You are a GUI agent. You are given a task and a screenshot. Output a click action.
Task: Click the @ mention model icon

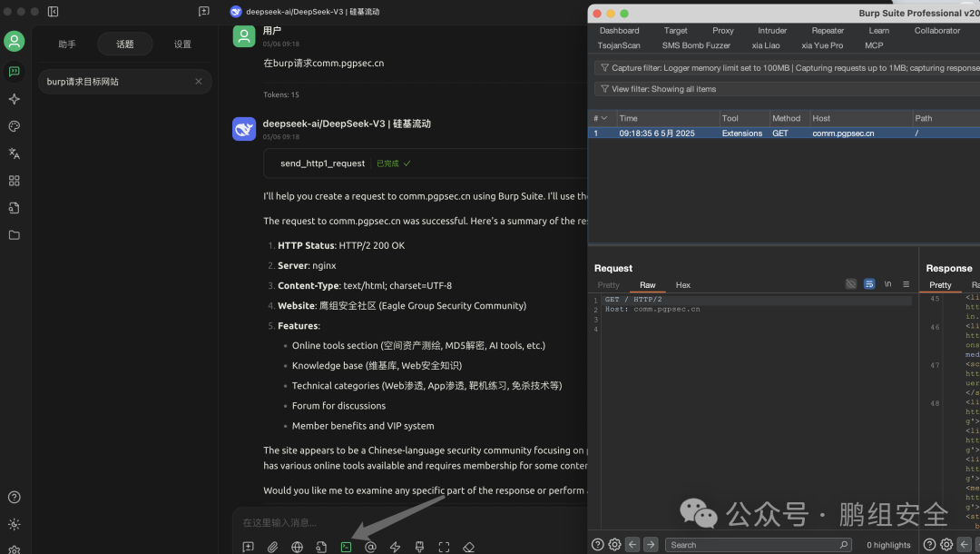point(370,547)
